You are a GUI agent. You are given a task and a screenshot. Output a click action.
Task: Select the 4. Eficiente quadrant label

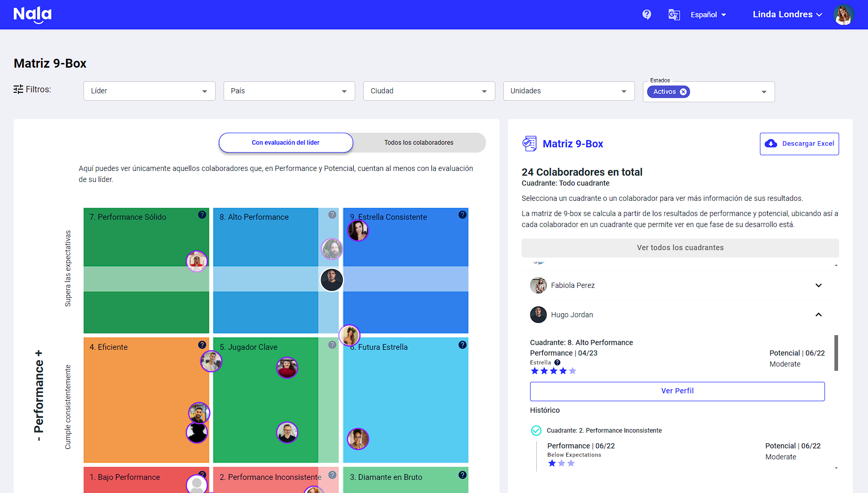click(x=109, y=347)
